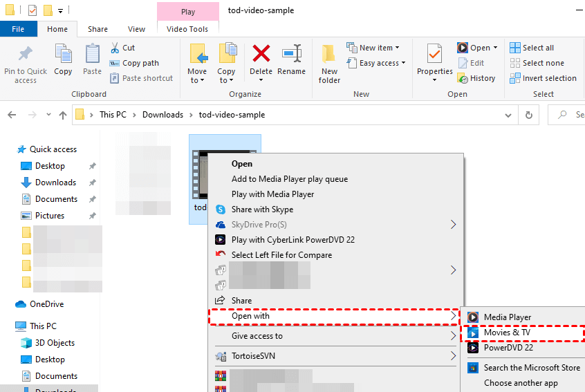
Task: Click the Select none icon
Action: coord(515,63)
